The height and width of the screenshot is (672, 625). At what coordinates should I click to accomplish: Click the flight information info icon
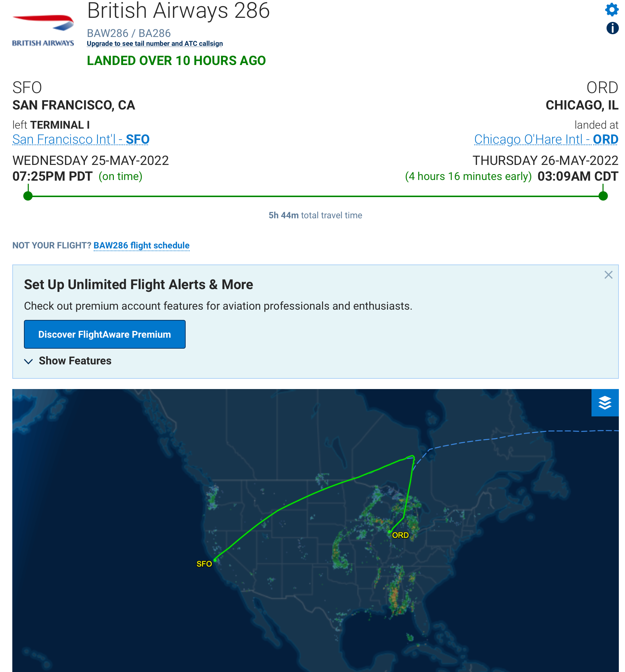tap(612, 28)
